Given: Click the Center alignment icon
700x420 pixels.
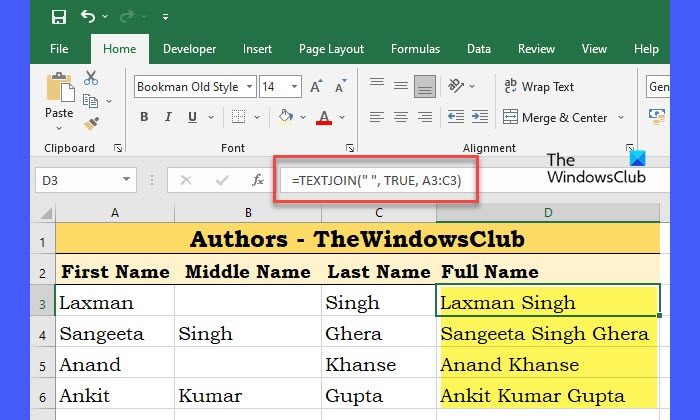Looking at the screenshot, I should [401, 117].
